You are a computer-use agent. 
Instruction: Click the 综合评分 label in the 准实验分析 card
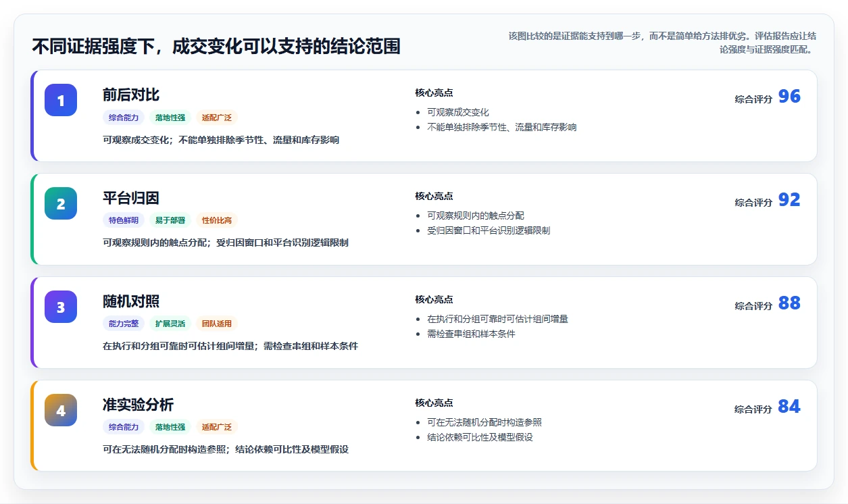753,409
